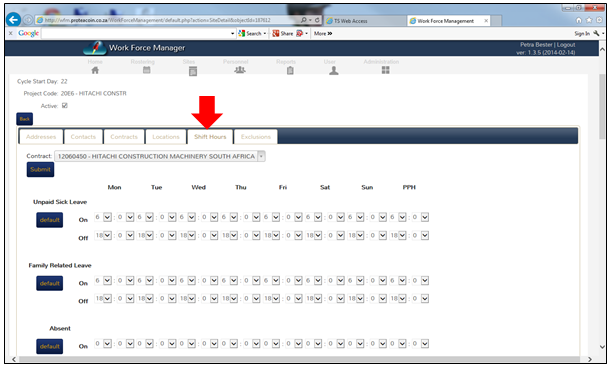Image resolution: width=609 pixels, height=368 pixels.
Task: Click the address bar search magnifier icon
Action: tap(304, 20)
